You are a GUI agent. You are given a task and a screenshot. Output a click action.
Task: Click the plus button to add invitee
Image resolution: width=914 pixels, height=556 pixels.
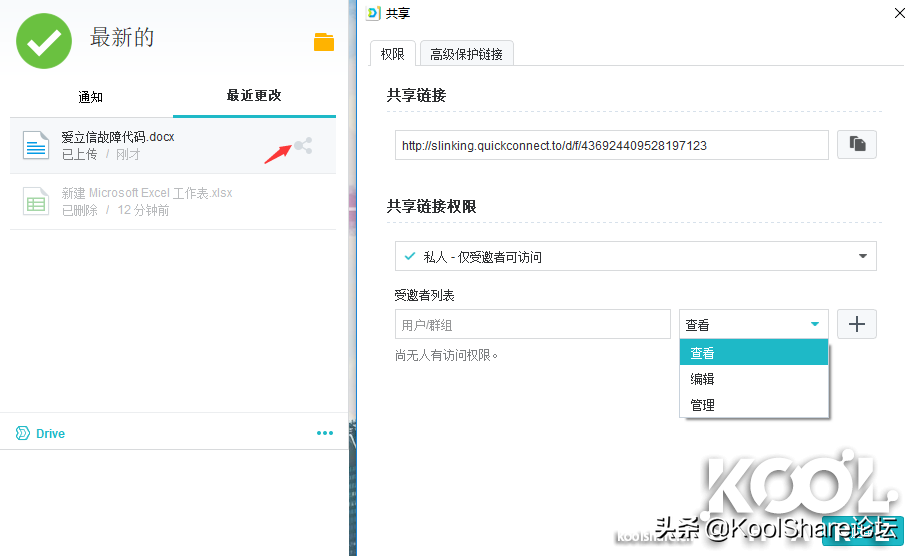click(856, 324)
